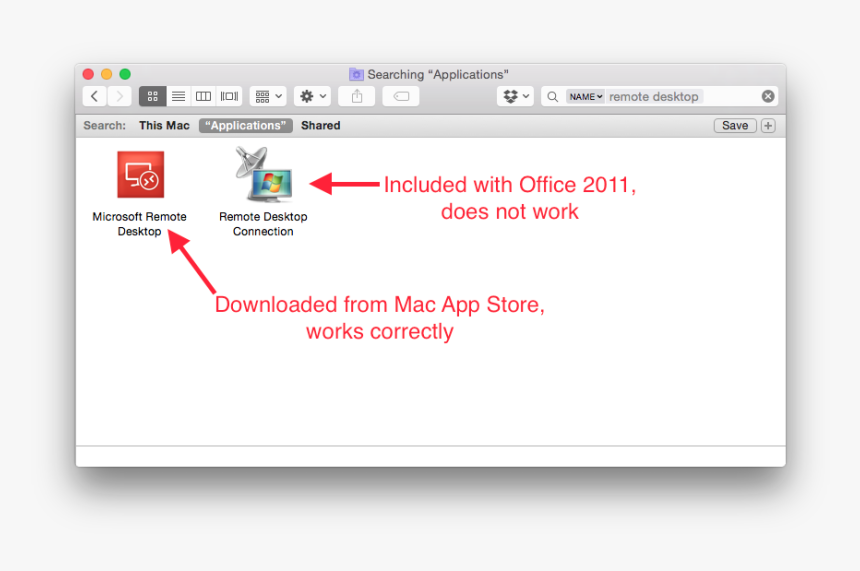Click the Remote Desktop Connection label

263,224
